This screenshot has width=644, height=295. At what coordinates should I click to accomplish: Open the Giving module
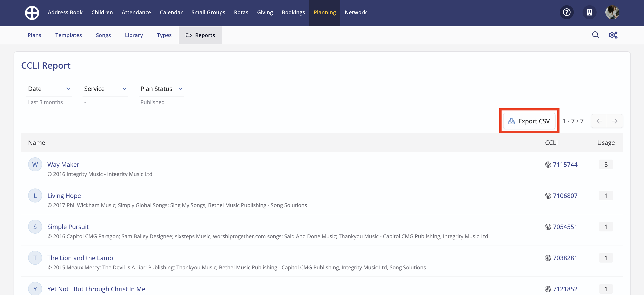tap(265, 12)
